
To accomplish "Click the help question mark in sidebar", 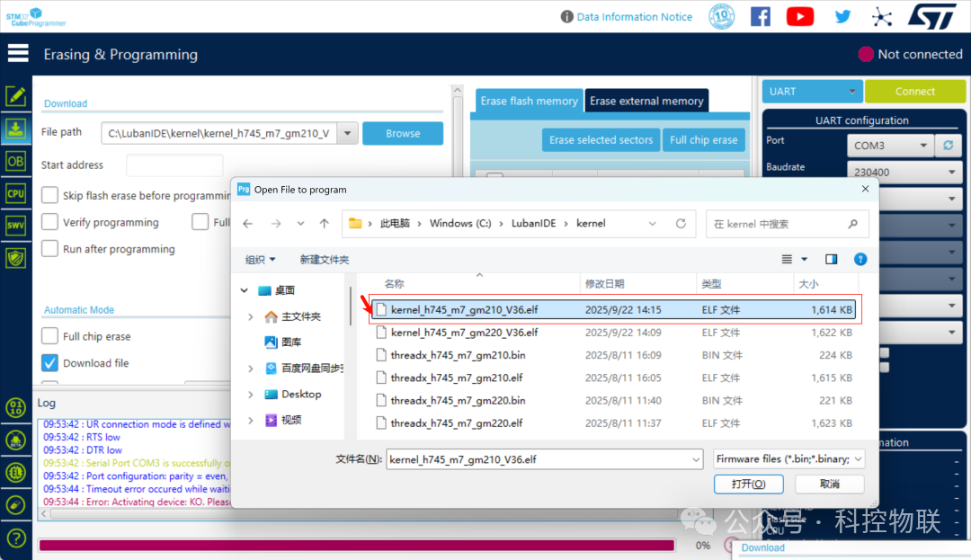I will coord(15,538).
